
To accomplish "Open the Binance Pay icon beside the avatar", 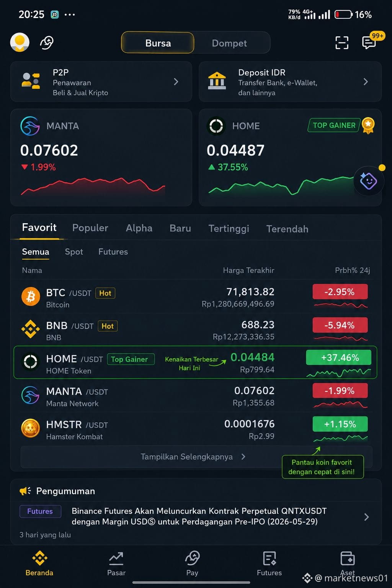I will coord(47,42).
